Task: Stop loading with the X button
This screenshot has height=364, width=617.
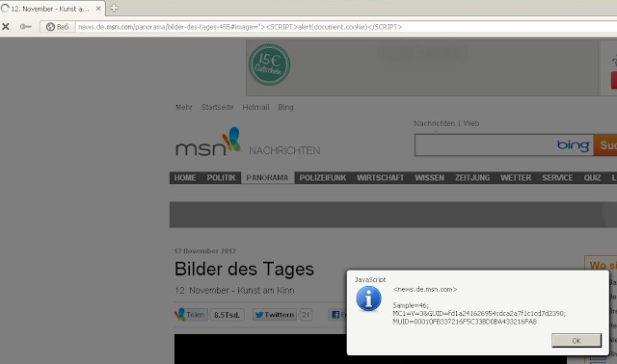Action: click(6, 27)
